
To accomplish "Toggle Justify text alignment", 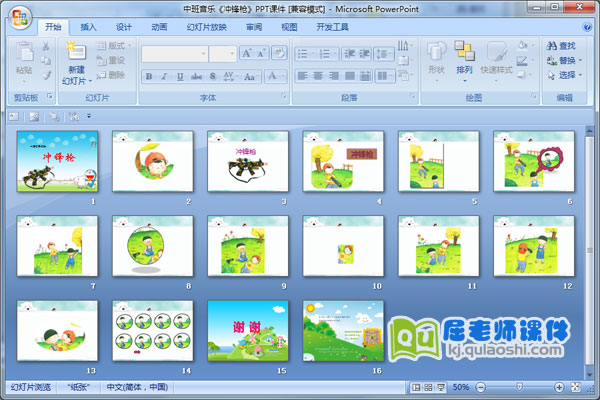I will pyautogui.click(x=349, y=76).
